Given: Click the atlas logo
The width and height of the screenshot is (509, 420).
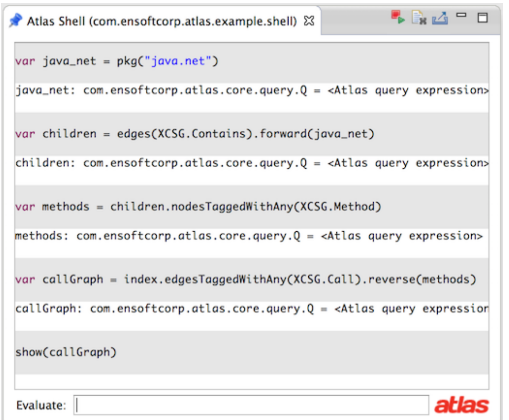Looking at the screenshot, I should tap(461, 405).
